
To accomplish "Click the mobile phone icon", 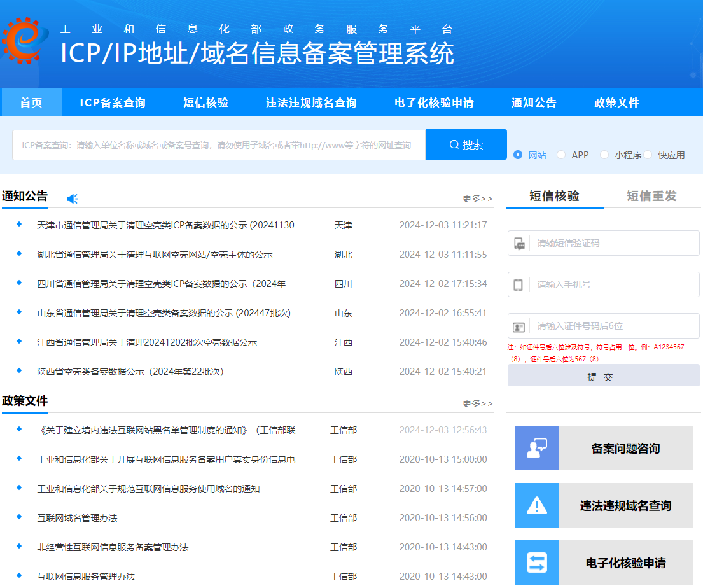I will pyautogui.click(x=518, y=285).
